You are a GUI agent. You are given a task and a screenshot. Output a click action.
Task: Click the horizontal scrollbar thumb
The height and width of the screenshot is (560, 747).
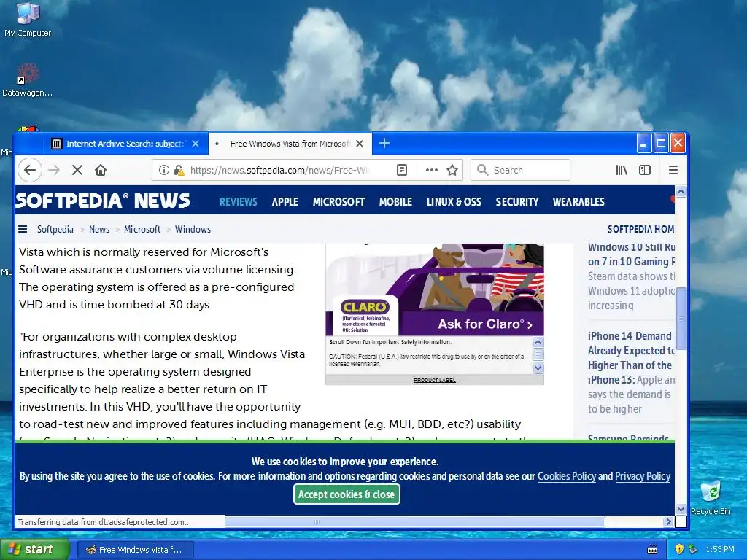point(415,522)
